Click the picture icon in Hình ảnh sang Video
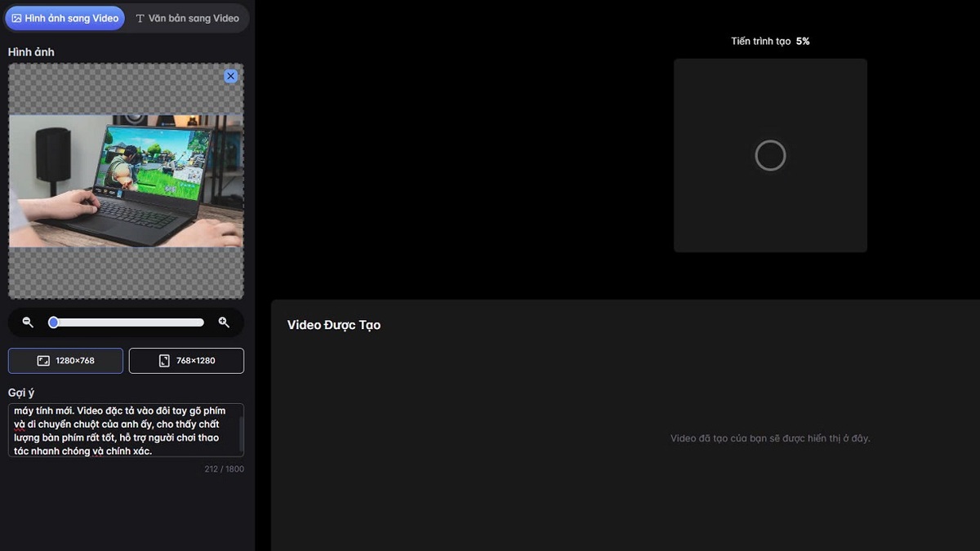This screenshot has height=551, width=980. (x=16, y=18)
